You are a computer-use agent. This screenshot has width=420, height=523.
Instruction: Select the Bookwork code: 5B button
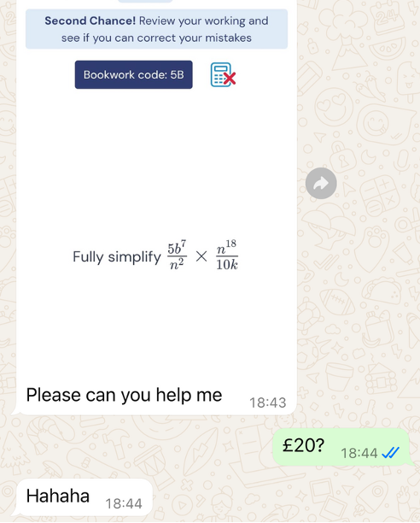point(133,74)
